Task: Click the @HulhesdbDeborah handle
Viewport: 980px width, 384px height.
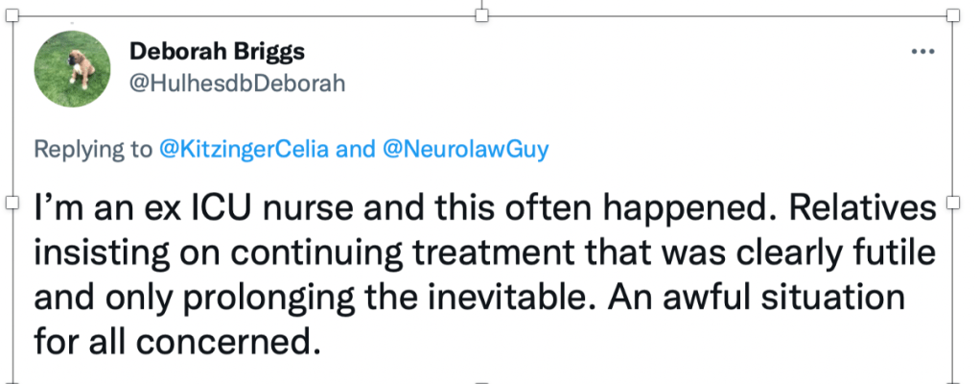Action: click(x=237, y=83)
